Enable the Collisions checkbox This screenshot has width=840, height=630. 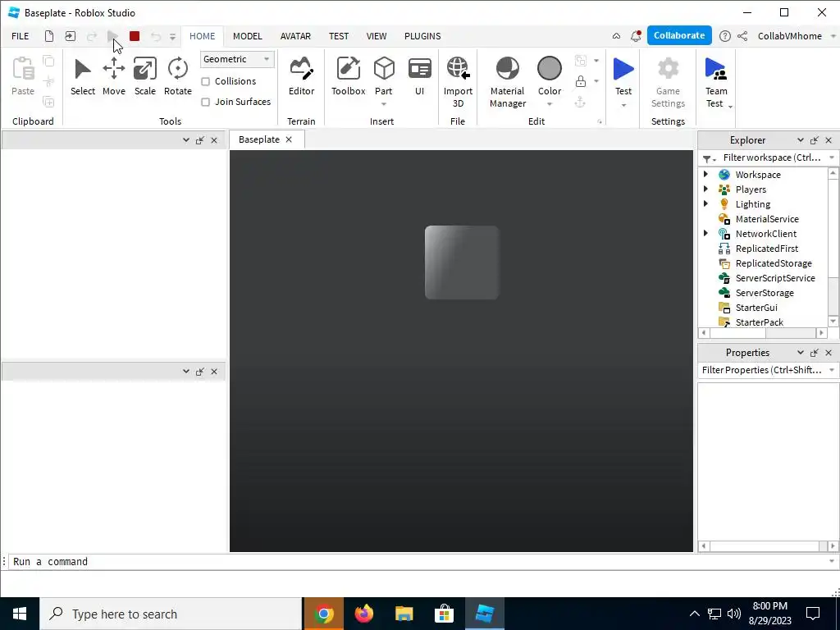click(205, 81)
